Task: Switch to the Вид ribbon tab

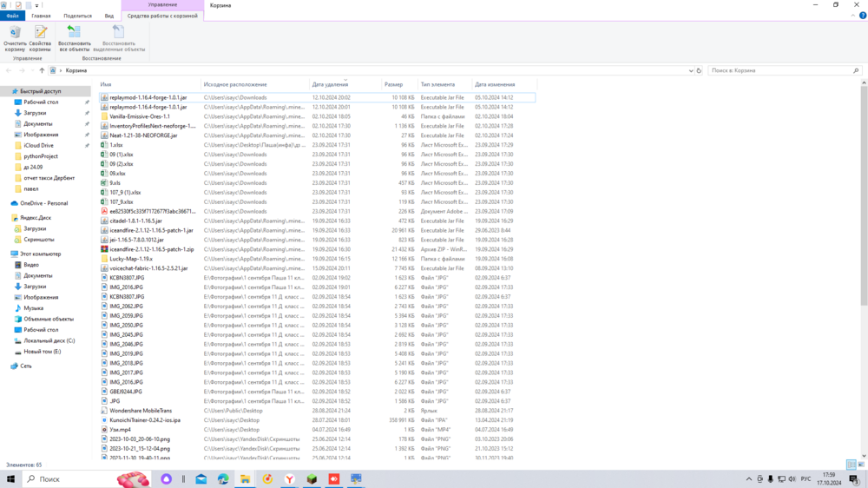Action: point(109,16)
